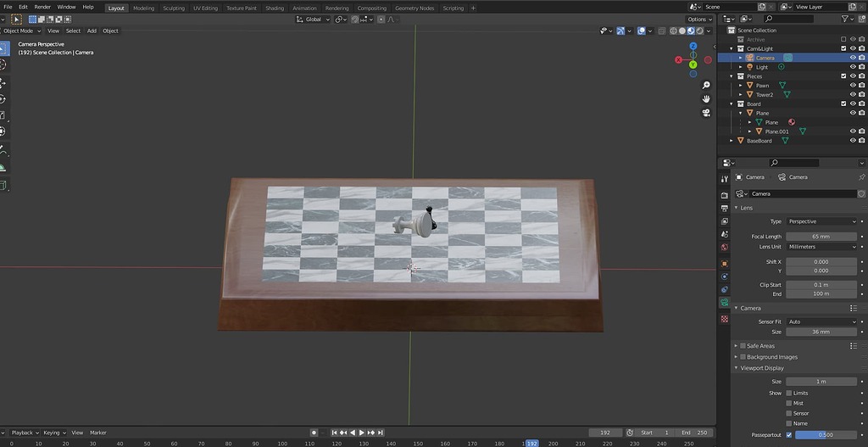Click the tweak select tool icon in header
This screenshot has height=447, width=868.
pyautogui.click(x=17, y=20)
